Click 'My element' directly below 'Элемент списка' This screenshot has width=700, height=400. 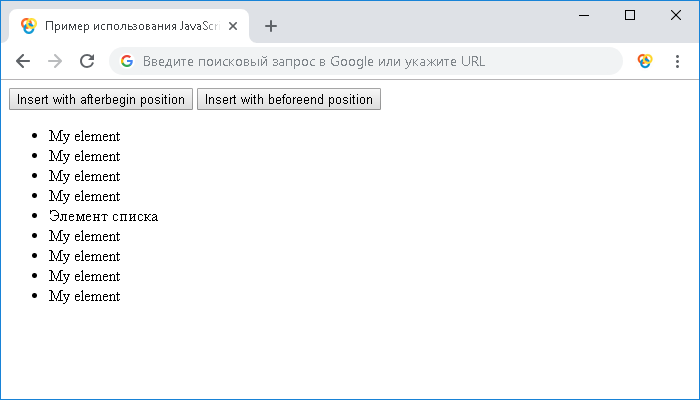click(x=84, y=236)
